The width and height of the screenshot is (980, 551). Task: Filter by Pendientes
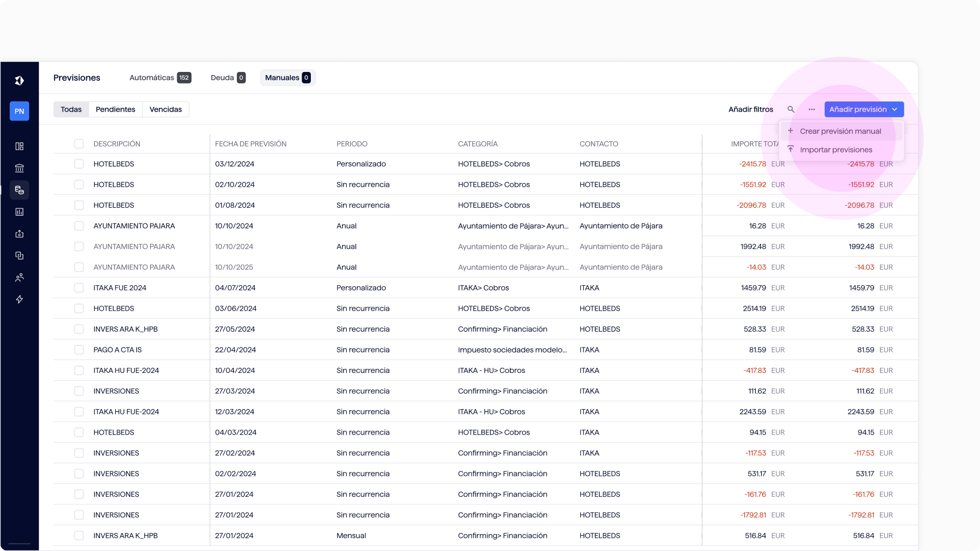(115, 109)
